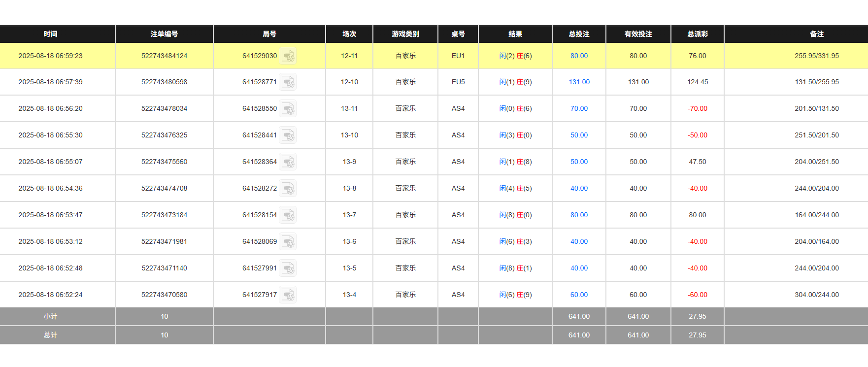The height and width of the screenshot is (367, 868).
Task: Show the replay icon for round 641528154
Action: [288, 215]
